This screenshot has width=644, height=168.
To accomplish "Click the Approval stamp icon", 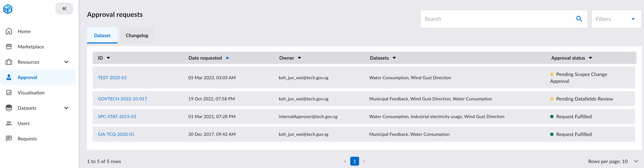I will coord(9,77).
